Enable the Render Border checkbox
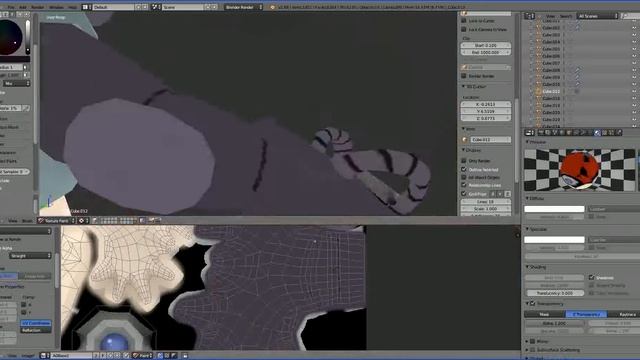This screenshot has width=640, height=360. [464, 76]
